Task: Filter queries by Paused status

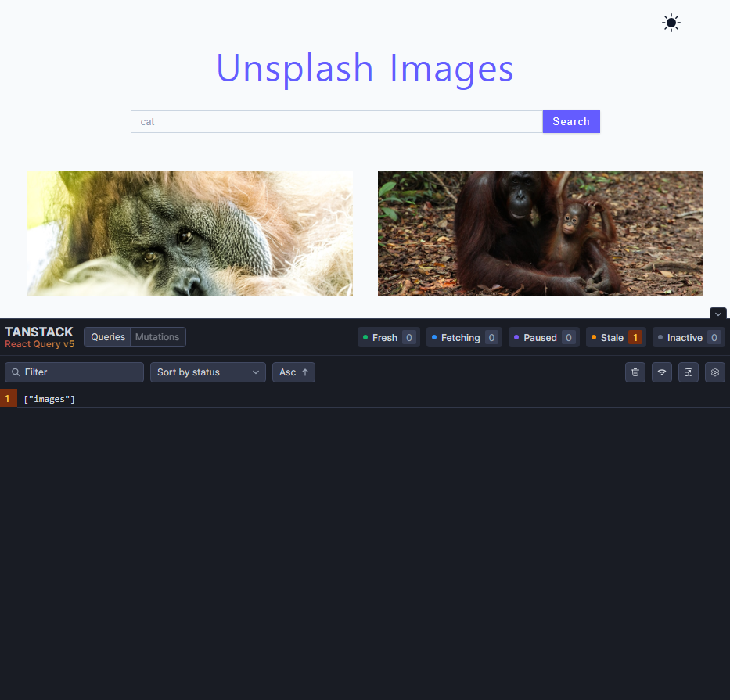Action: [544, 337]
